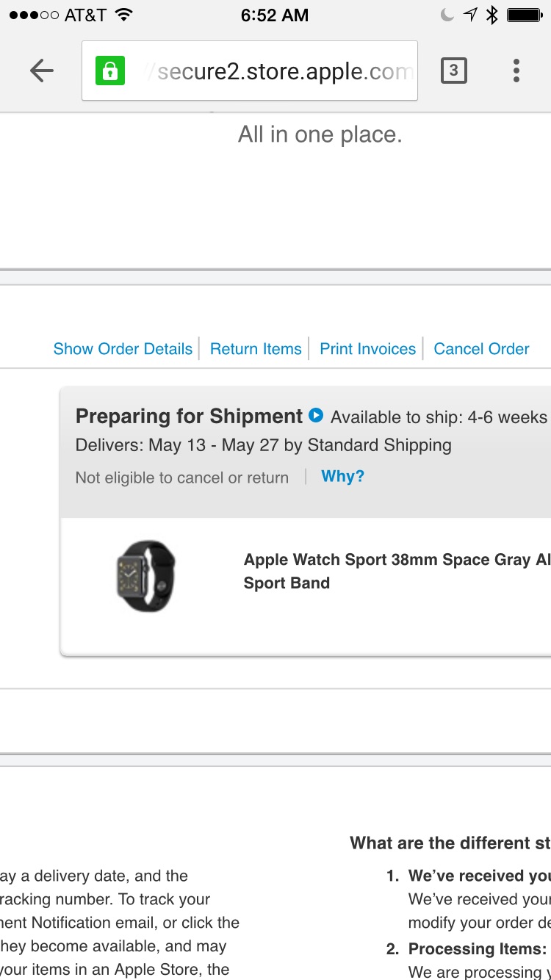Viewport: 551px width, 980px height.
Task: Tap the Bluetooth status icon
Action: pos(492,15)
